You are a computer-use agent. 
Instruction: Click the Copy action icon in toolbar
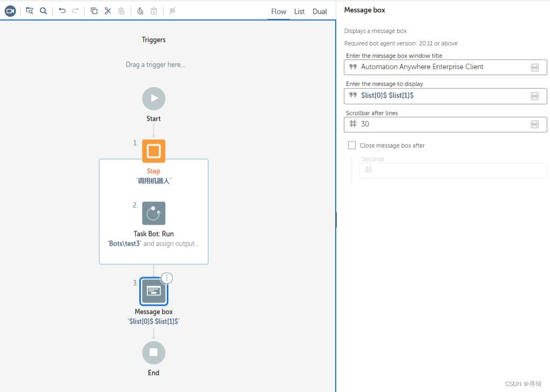94,10
